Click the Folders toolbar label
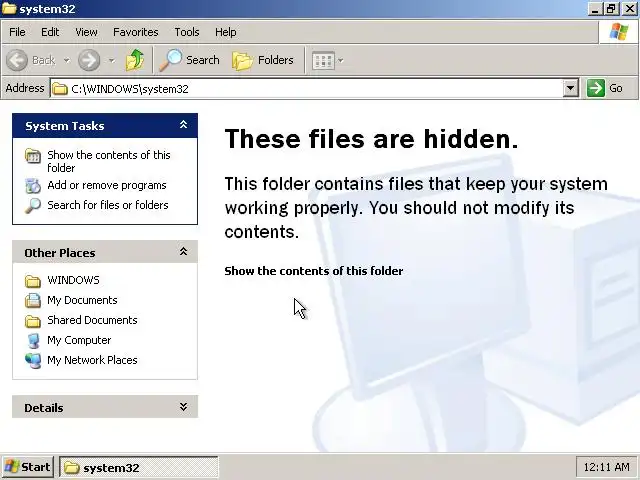640x480 pixels. click(x=276, y=60)
